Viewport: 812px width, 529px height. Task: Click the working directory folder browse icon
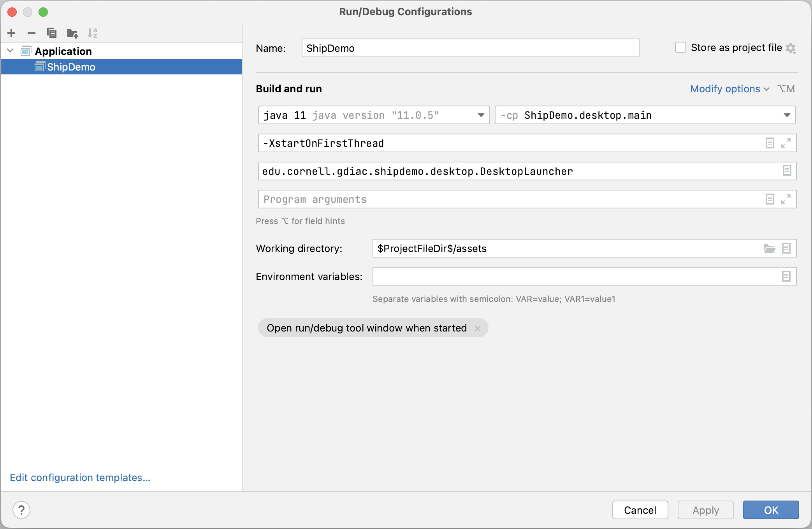click(769, 249)
